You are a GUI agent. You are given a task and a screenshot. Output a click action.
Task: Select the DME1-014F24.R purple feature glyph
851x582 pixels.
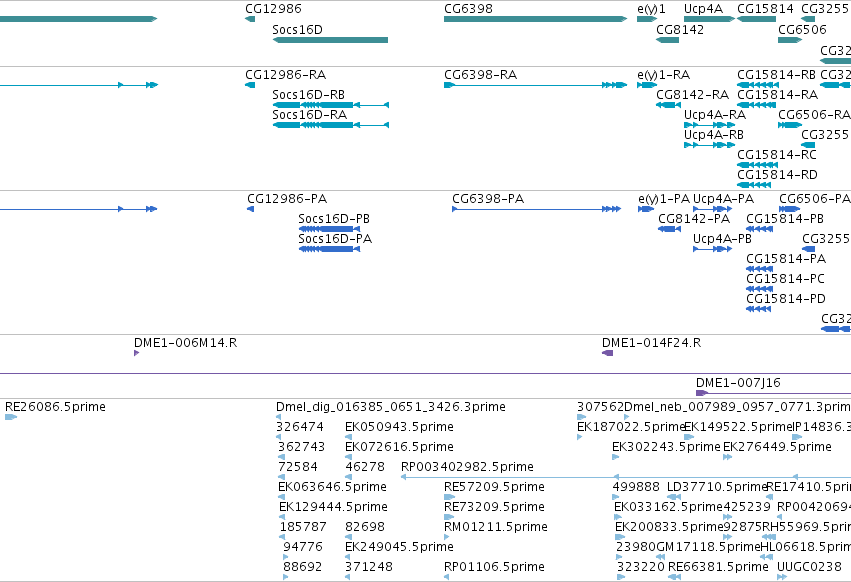click(x=607, y=353)
